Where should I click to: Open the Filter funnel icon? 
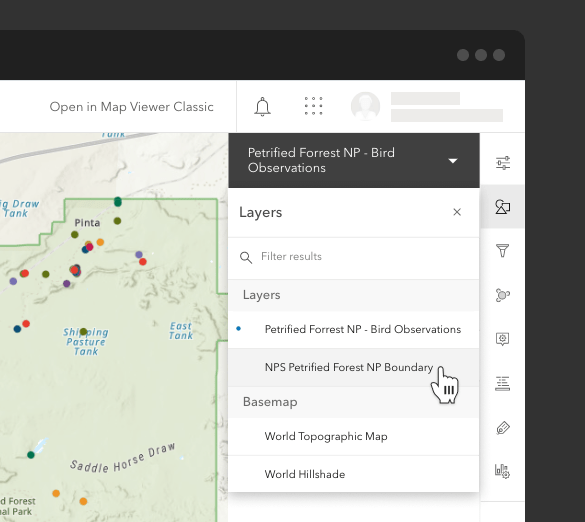pos(503,250)
